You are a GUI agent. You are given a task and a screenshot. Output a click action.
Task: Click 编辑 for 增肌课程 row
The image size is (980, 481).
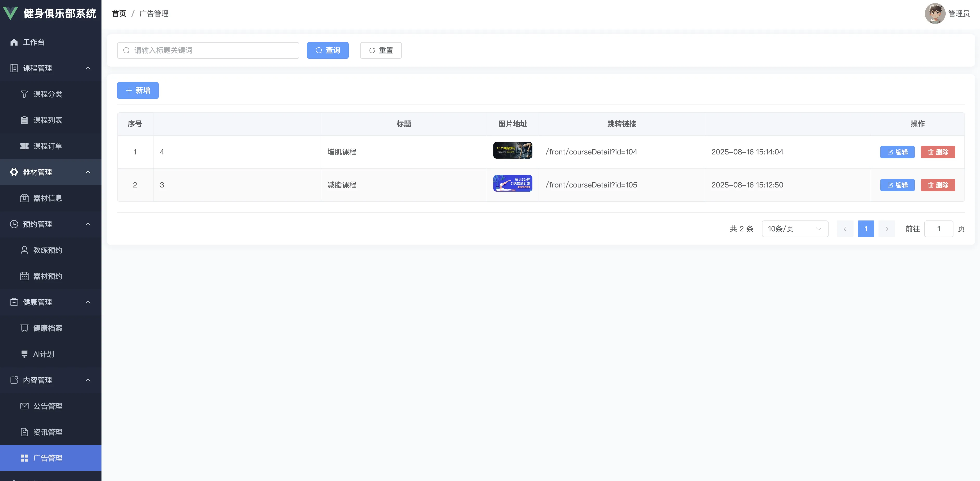[897, 152]
